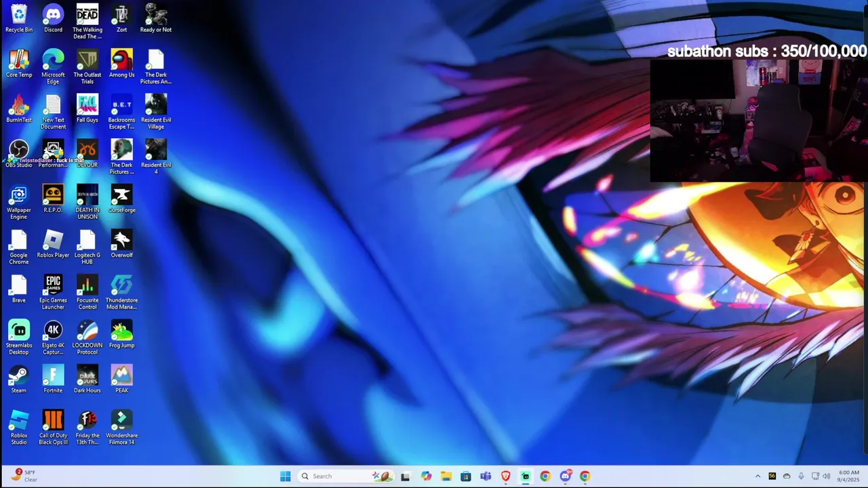The image size is (868, 488).
Task: Select DEATH IN UNISON shortcut
Action: tap(87, 202)
